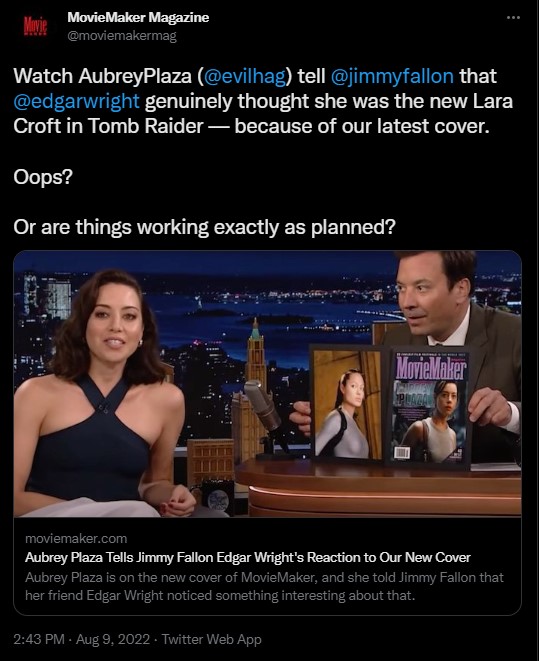Click 'Or are things working exactly as planned?'
The image size is (539, 661).
[204, 228]
